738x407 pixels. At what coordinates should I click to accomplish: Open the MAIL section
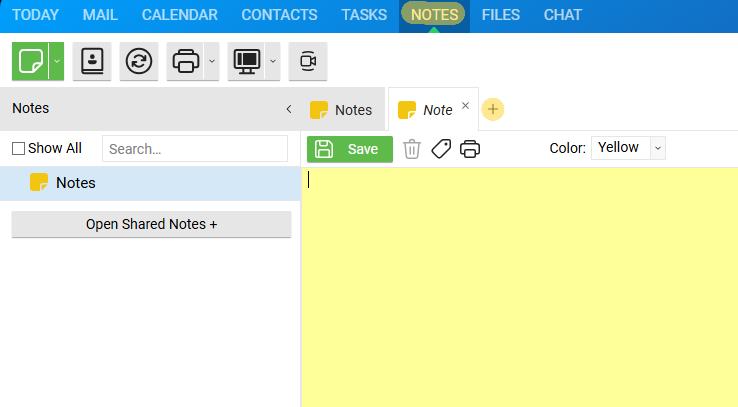(x=100, y=15)
